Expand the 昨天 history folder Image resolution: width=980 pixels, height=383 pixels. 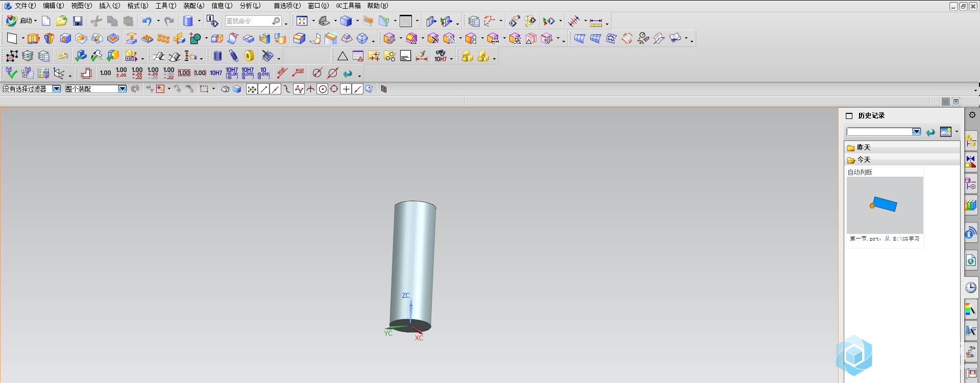coord(902,148)
